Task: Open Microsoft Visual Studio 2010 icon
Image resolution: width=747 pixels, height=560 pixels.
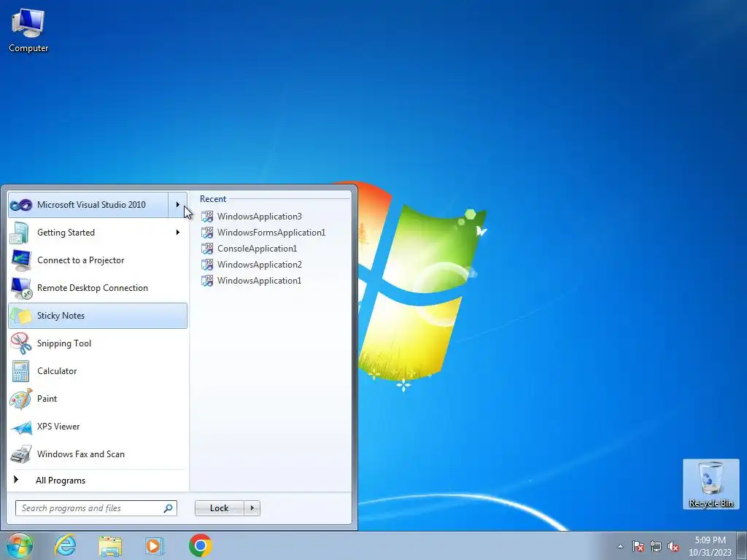Action: (x=21, y=205)
